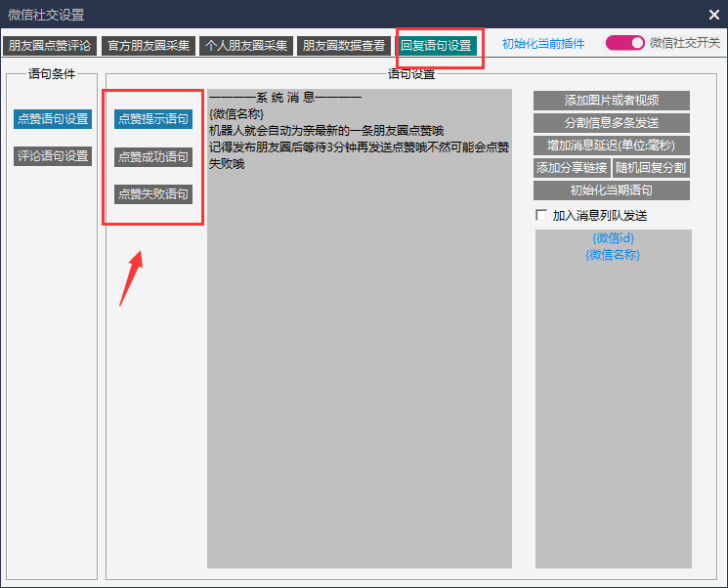
Task: Switch to 朋友圈点赞评论 tab
Action: tap(49, 46)
